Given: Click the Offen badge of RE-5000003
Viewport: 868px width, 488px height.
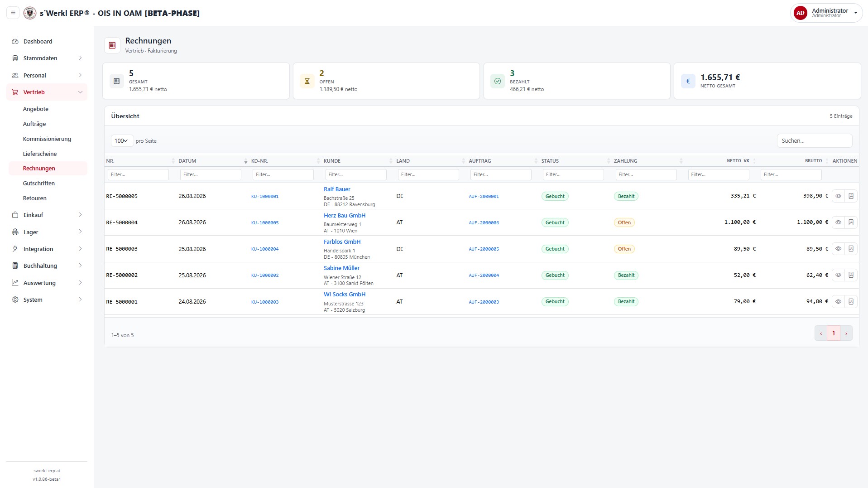Looking at the screenshot, I should coord(624,249).
